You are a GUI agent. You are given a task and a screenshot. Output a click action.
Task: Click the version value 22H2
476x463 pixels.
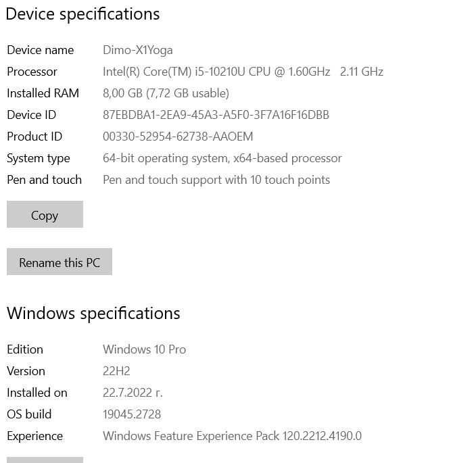tap(116, 371)
